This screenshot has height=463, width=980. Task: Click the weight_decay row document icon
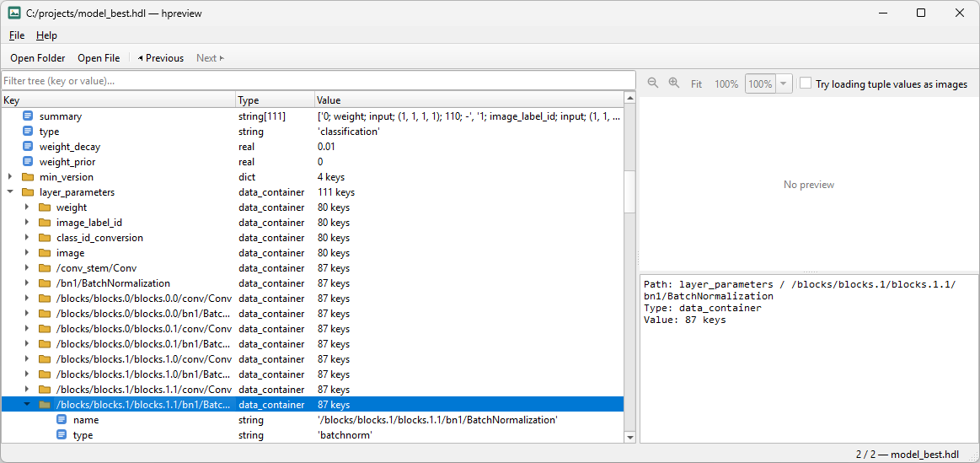pyautogui.click(x=28, y=147)
